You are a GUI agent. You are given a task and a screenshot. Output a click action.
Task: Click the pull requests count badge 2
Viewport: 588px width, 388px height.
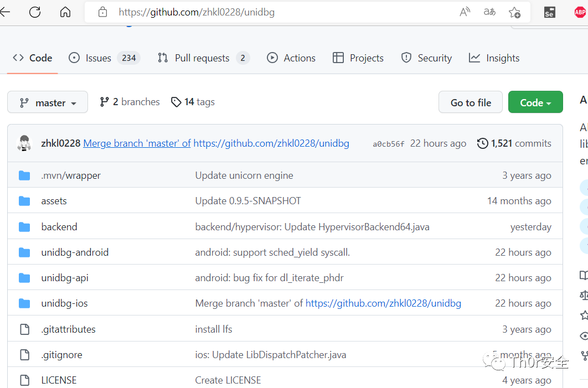[x=243, y=58]
